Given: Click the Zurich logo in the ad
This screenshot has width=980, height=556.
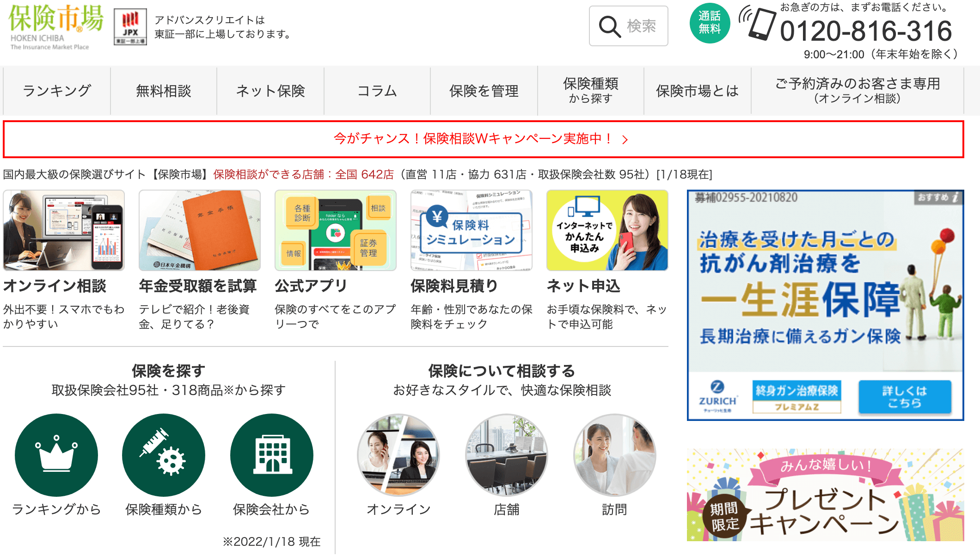Looking at the screenshot, I should pyautogui.click(x=717, y=396).
